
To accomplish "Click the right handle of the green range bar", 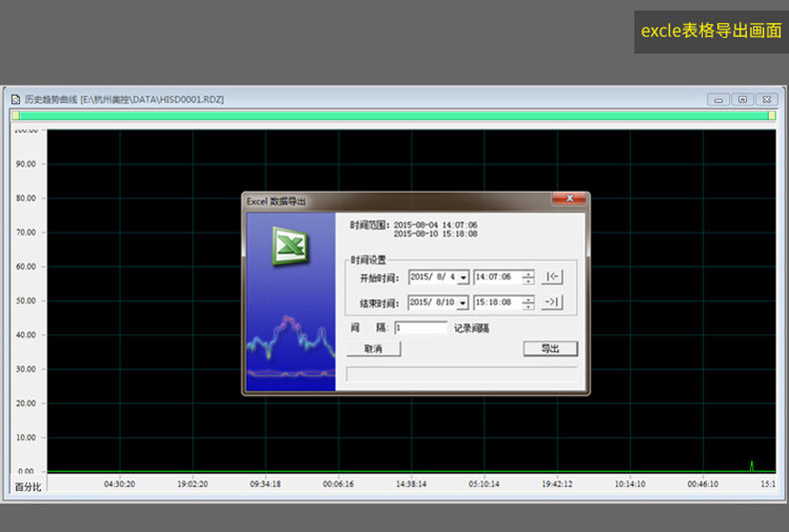I will click(772, 116).
